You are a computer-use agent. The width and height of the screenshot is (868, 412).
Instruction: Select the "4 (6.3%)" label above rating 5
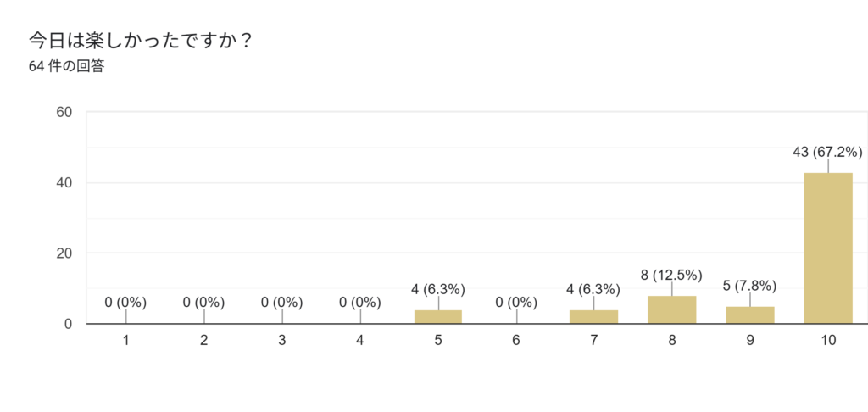(x=437, y=290)
